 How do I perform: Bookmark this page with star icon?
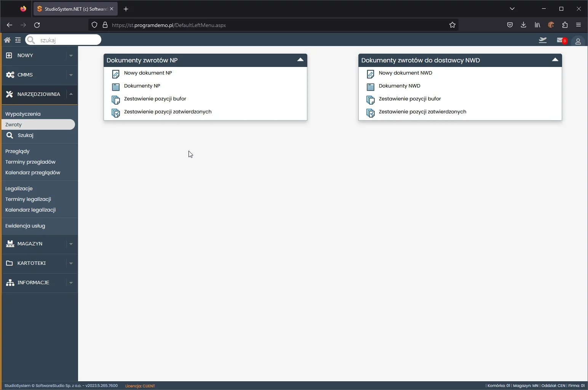[452, 25]
